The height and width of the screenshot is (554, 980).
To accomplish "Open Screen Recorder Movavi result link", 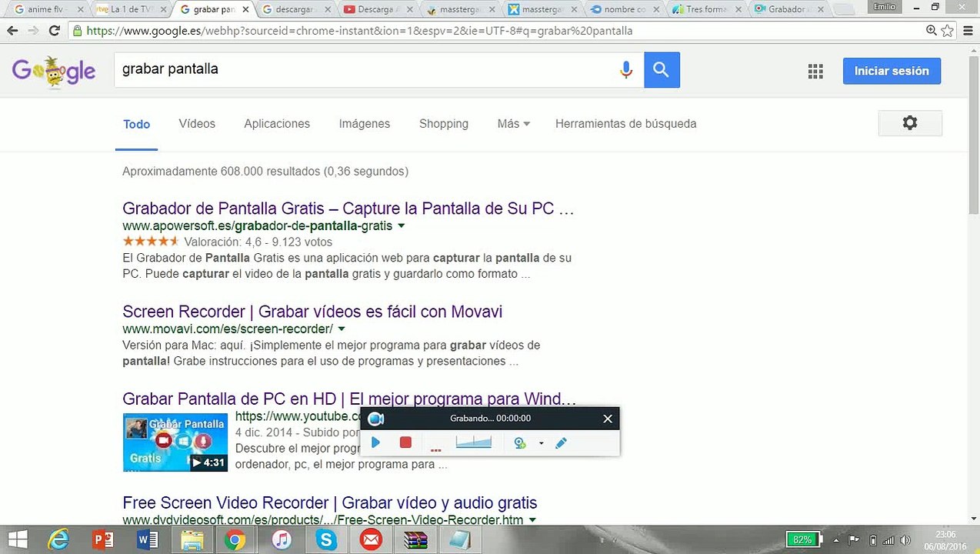I will point(312,312).
